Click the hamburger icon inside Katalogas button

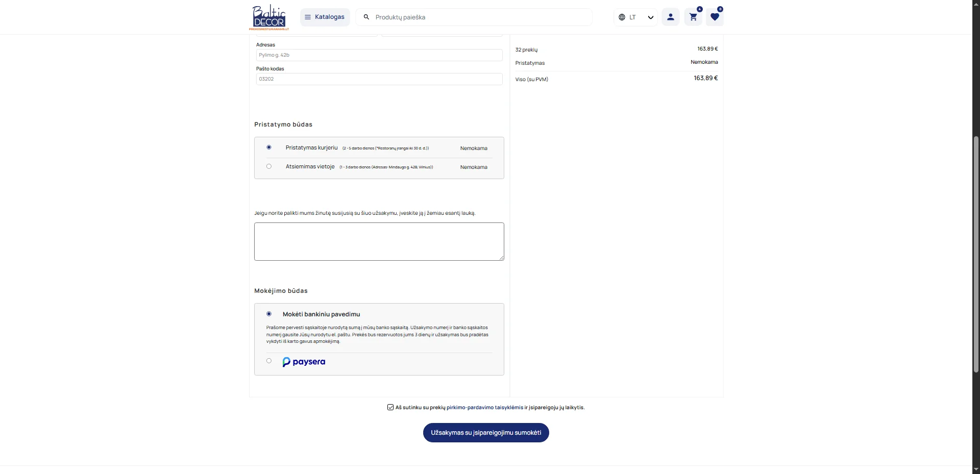coord(307,17)
